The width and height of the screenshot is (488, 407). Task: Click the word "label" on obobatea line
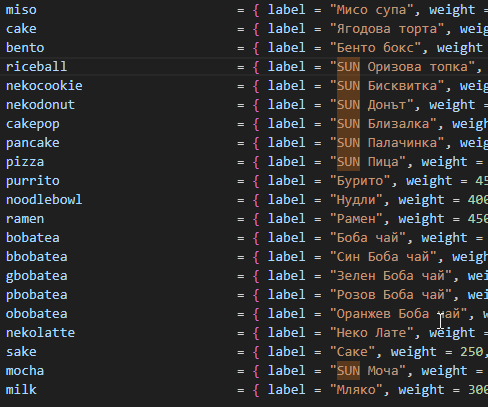[x=287, y=314]
